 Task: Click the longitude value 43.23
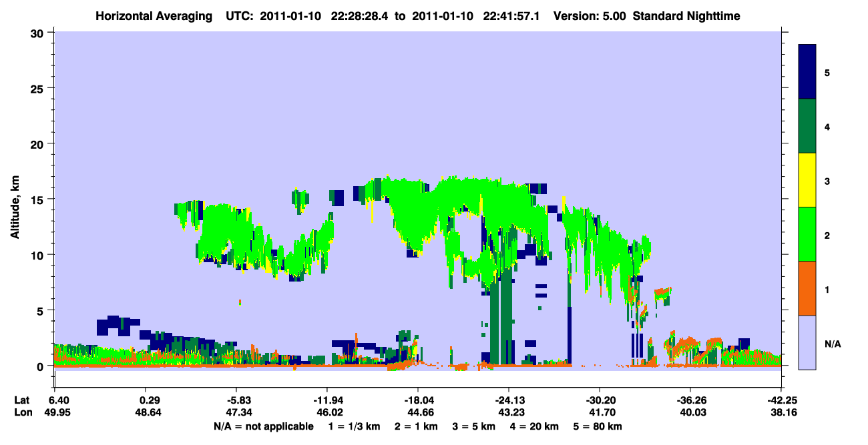(x=513, y=413)
